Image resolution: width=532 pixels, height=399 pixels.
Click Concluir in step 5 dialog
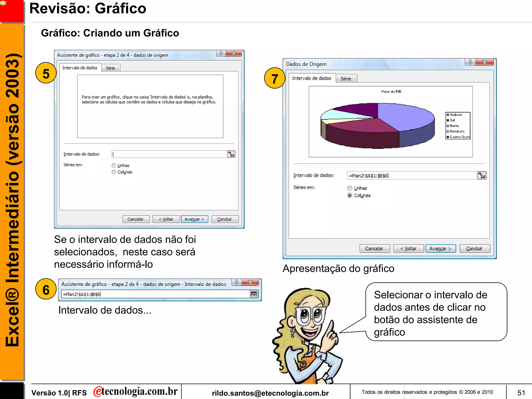point(225,219)
